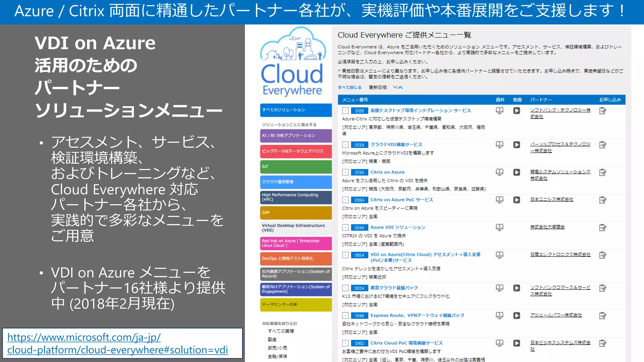This screenshot has width=644, height=362.
Task: Collapse the 036A menu row
Action: coord(346,200)
